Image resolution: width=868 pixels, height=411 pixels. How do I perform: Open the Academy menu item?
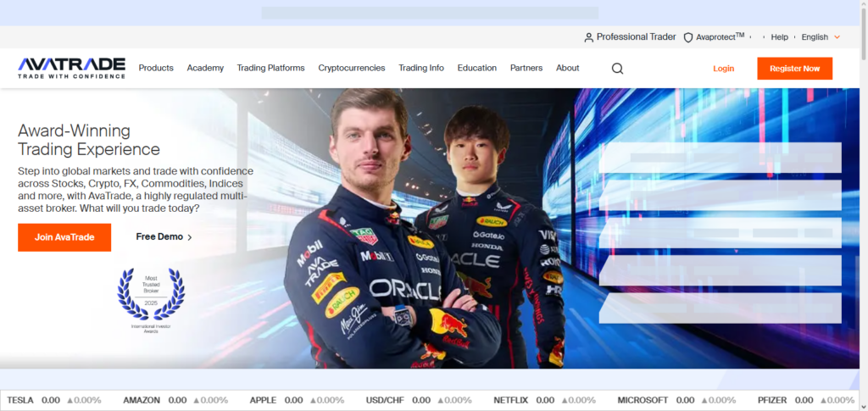(x=205, y=68)
